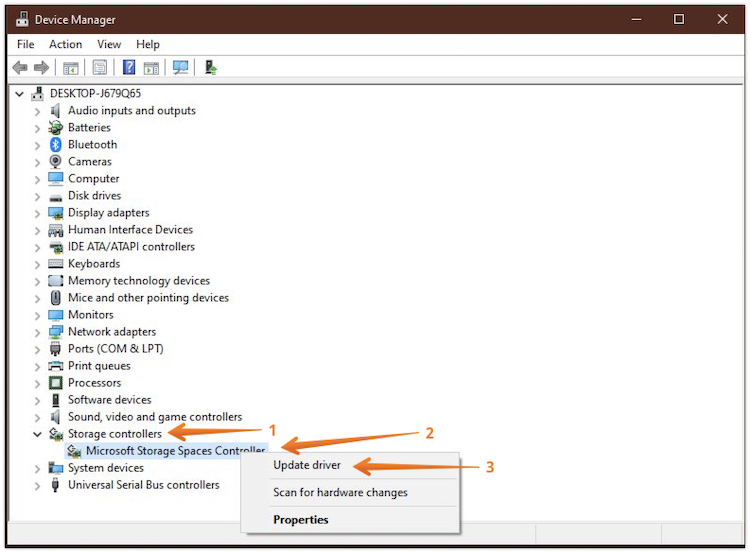
Task: Expand the Display adapters category
Action: pyautogui.click(x=37, y=213)
